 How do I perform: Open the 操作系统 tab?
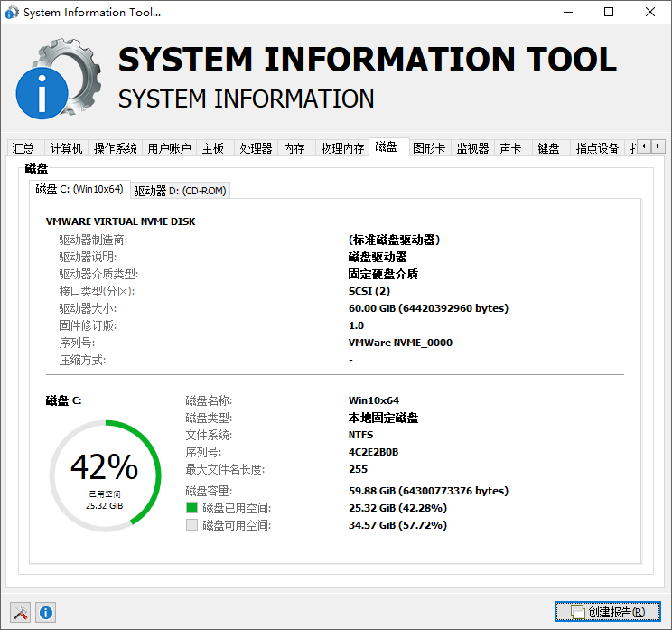pos(115,148)
